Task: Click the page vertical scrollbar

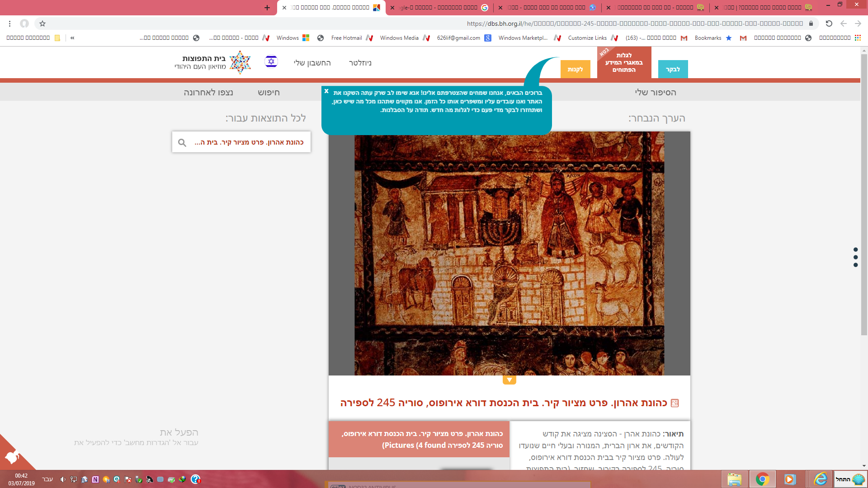Action: coord(864,194)
